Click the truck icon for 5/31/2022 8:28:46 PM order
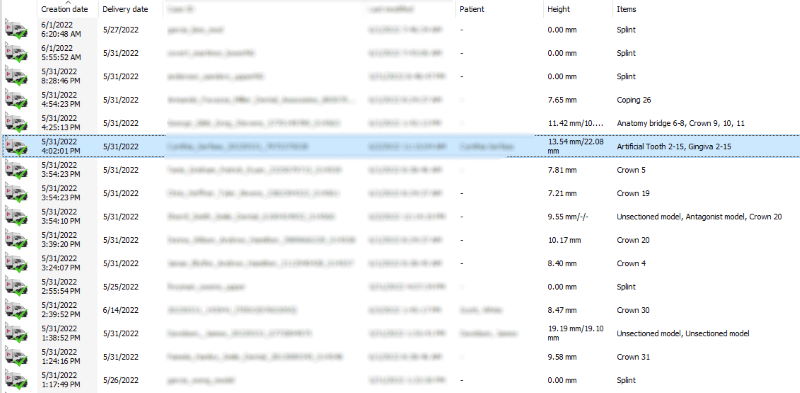This screenshot has height=393, width=800. coord(16,77)
